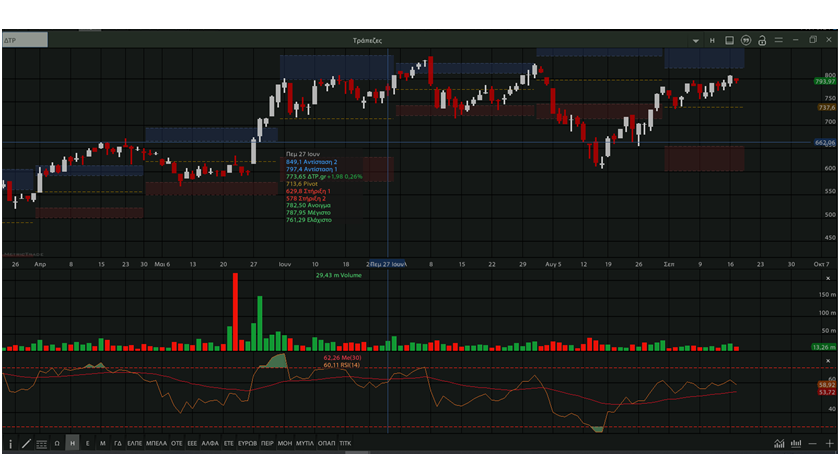Open the indicators chart icon
The image size is (840, 474).
pos(779,443)
